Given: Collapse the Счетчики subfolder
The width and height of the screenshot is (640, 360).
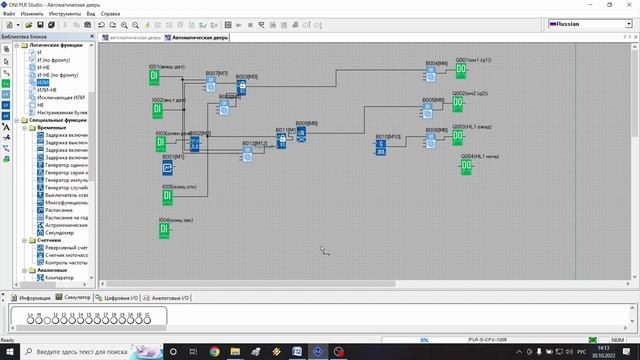Looking at the screenshot, I should click(x=24, y=240).
